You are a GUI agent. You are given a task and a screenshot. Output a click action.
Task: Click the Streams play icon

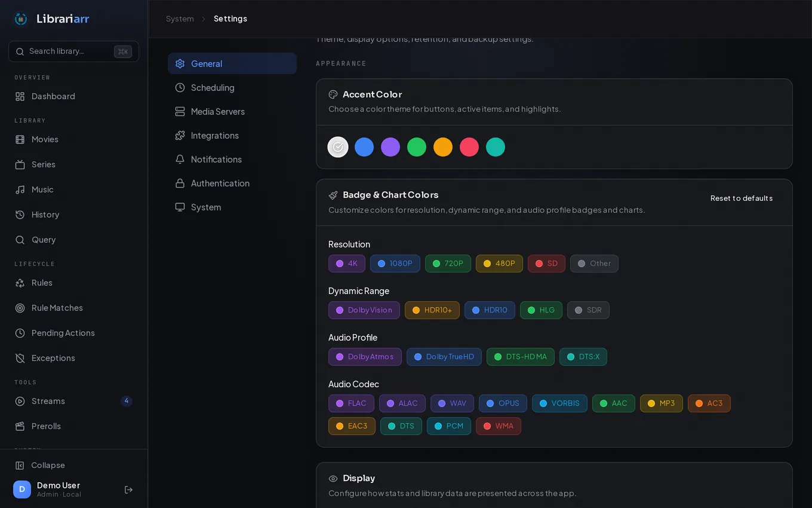20,401
